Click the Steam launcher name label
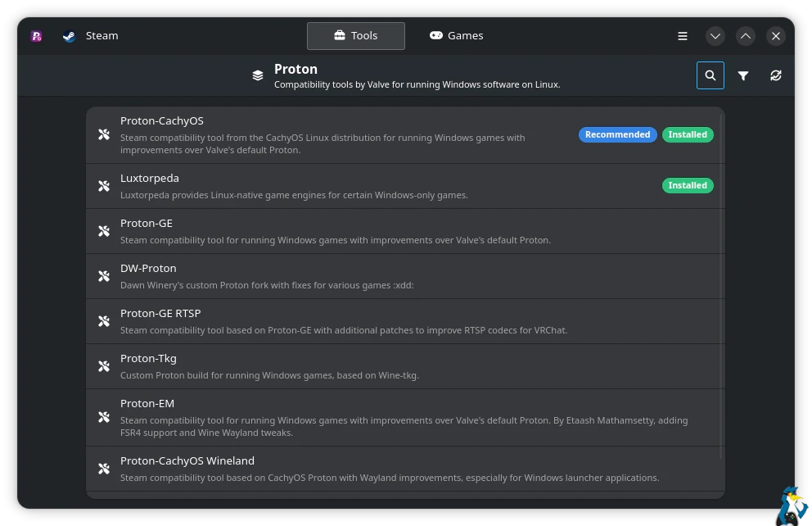The image size is (812, 526). (102, 36)
